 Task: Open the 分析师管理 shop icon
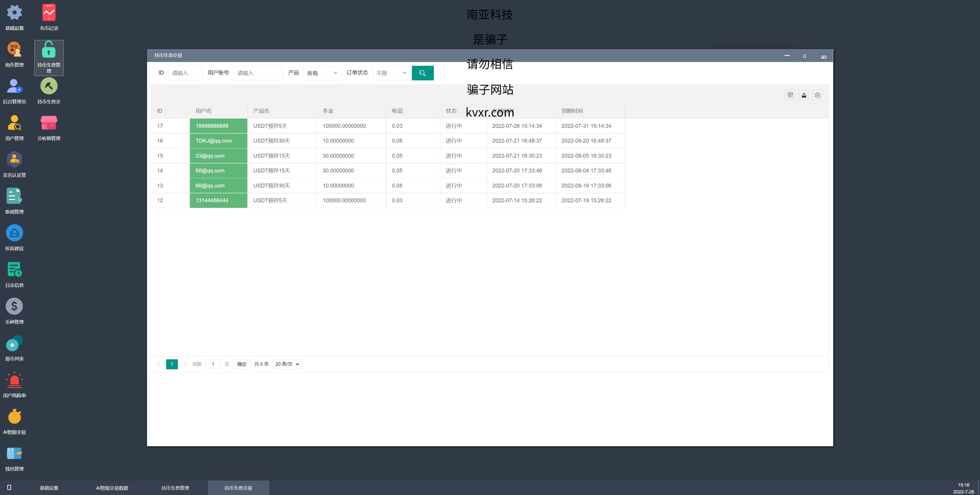pyautogui.click(x=49, y=123)
